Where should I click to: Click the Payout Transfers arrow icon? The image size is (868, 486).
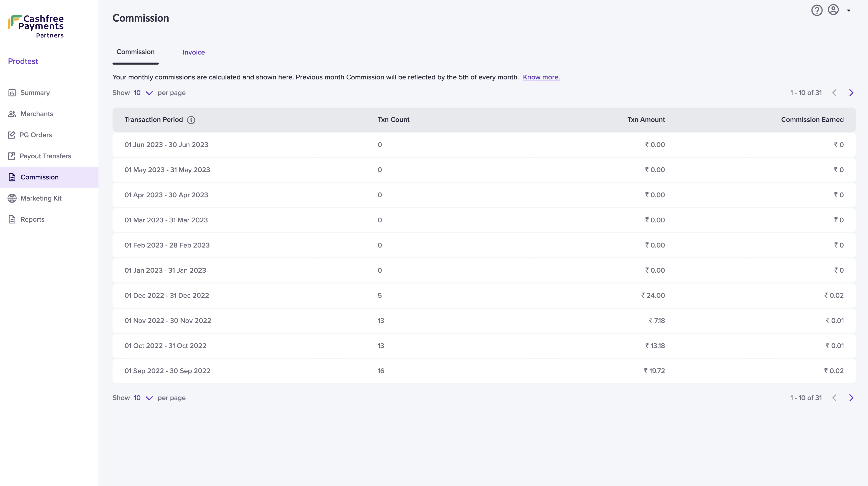[x=12, y=156]
